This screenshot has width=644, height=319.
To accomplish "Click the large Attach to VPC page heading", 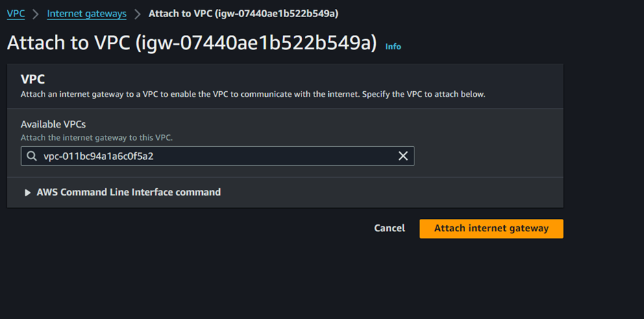I will 192,43.
